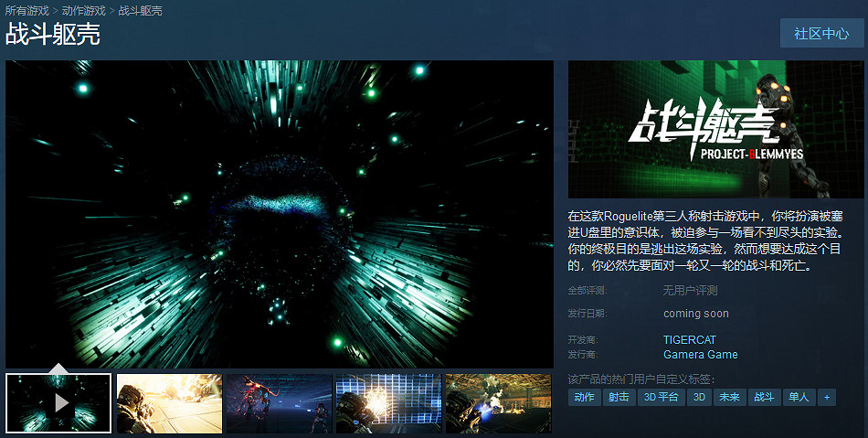Click the Project-Blemmyes game header image
Image resolution: width=868 pixels, height=438 pixels.
(715, 131)
